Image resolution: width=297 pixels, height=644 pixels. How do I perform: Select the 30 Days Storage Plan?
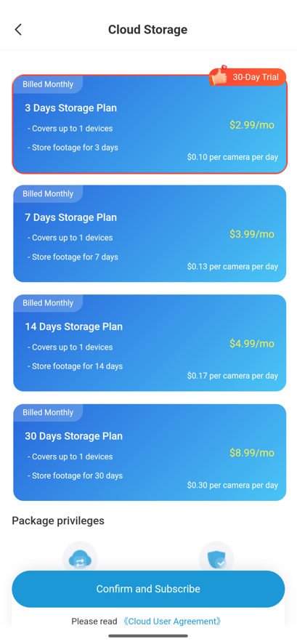[x=150, y=452]
